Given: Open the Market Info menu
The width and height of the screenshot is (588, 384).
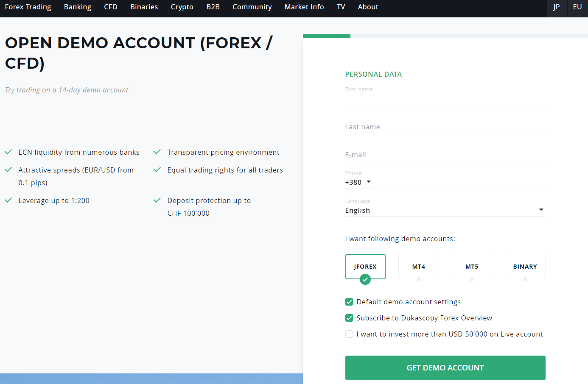Looking at the screenshot, I should [x=304, y=7].
